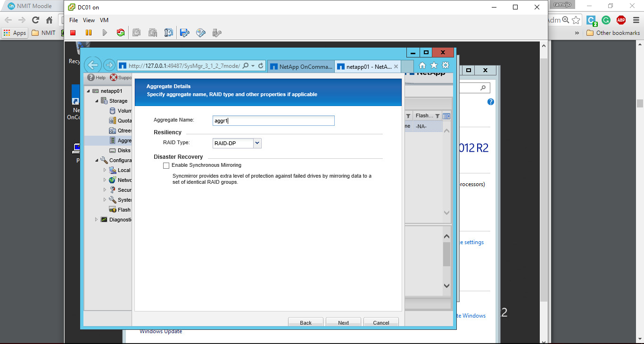The height and width of the screenshot is (344, 644).
Task: Enable Synchronous Mirroring checkbox
Action: (166, 165)
